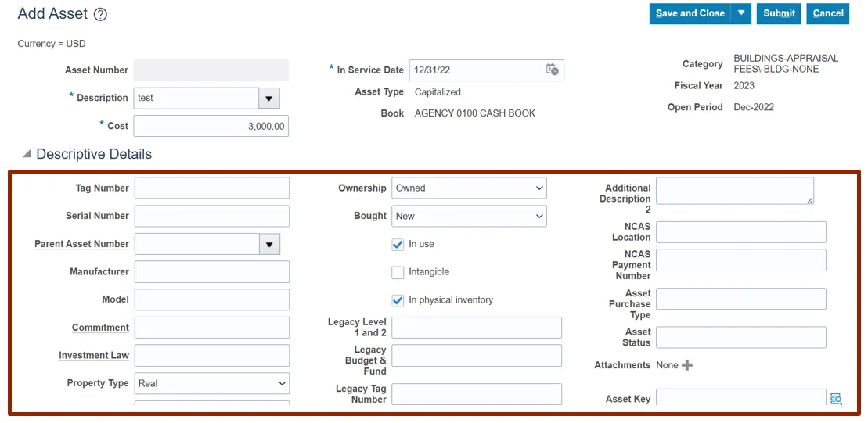868x423 pixels.
Task: Uncheck the In use checkbox
Action: point(398,244)
